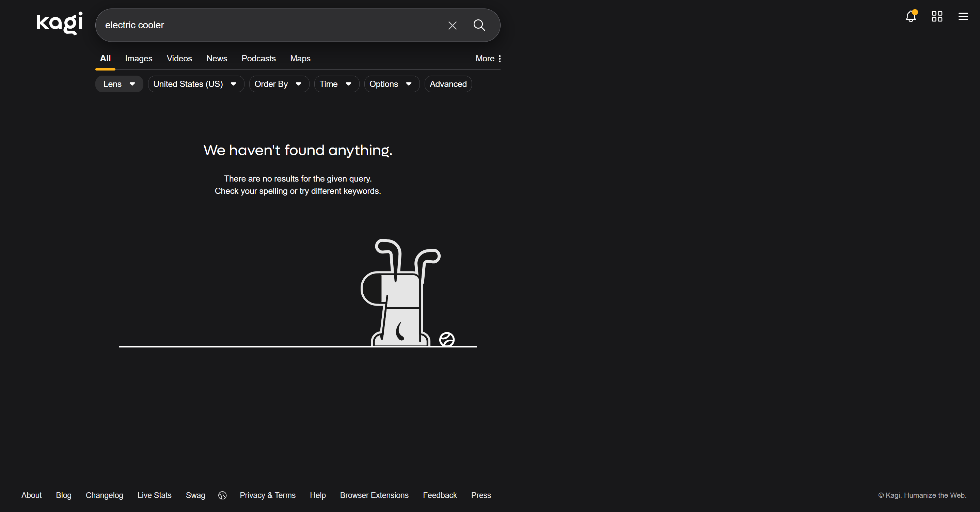Click the magnifying glass search icon

pos(479,26)
